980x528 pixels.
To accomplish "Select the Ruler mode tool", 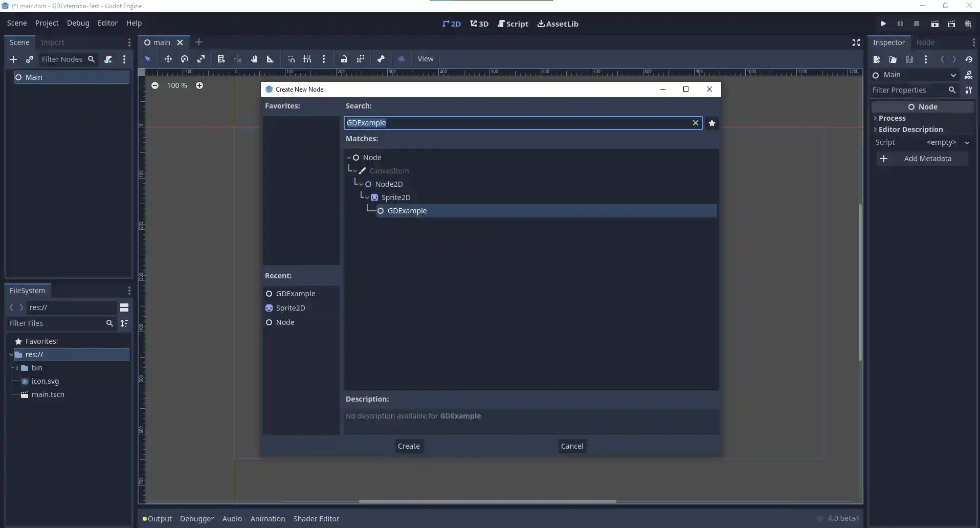I will coord(270,59).
